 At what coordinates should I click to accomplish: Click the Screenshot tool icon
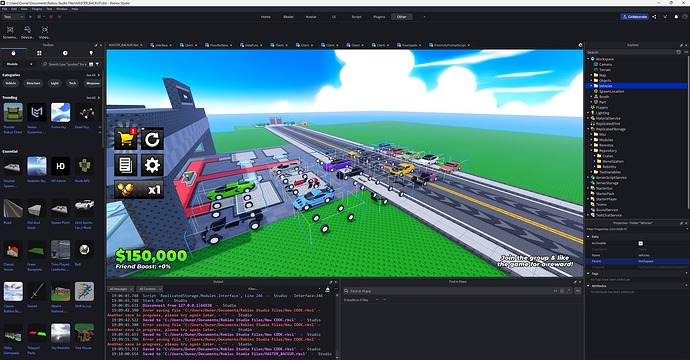coord(10,29)
